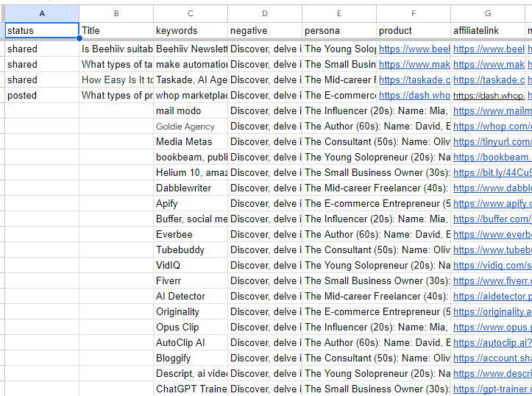Select keywords cell 'Fiverr'
The width and height of the screenshot is (532, 396).
point(191,280)
